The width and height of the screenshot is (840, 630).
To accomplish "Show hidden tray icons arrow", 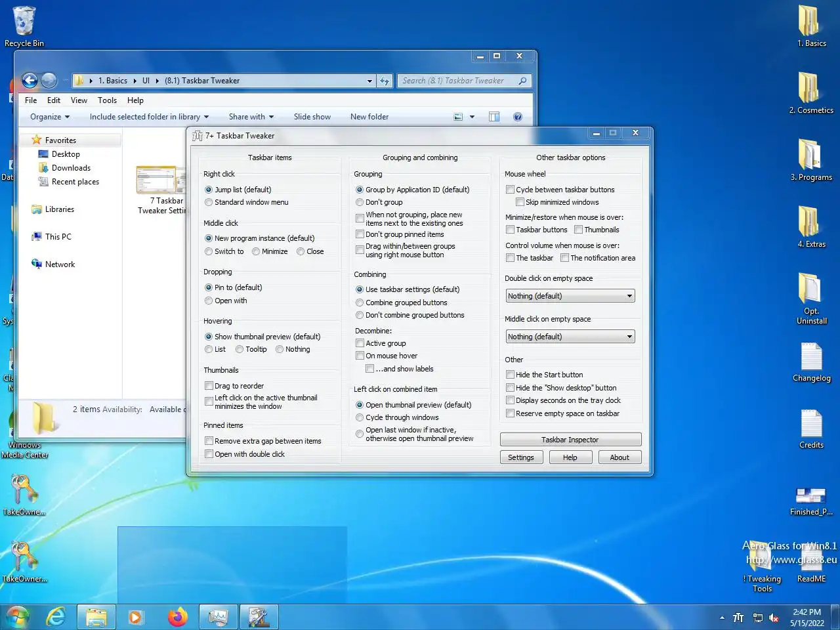I will (x=722, y=618).
